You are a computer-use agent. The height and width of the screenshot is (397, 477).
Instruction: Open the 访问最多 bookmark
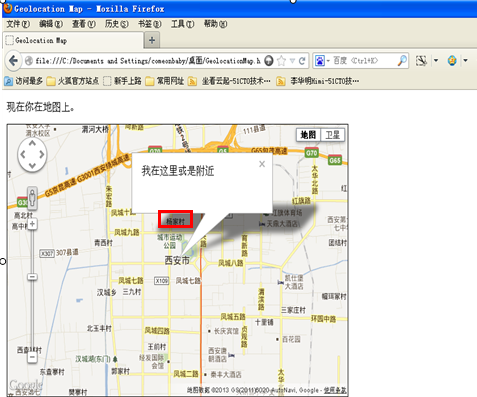(23, 81)
